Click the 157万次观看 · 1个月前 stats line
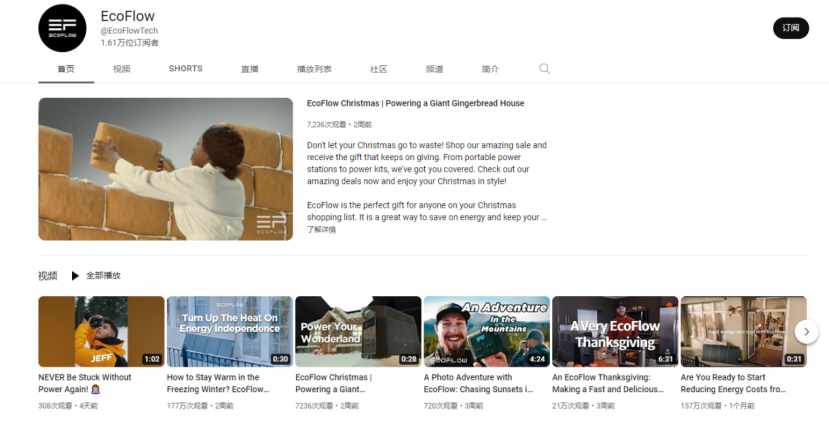Screen dimensions: 829x421 (x=717, y=406)
